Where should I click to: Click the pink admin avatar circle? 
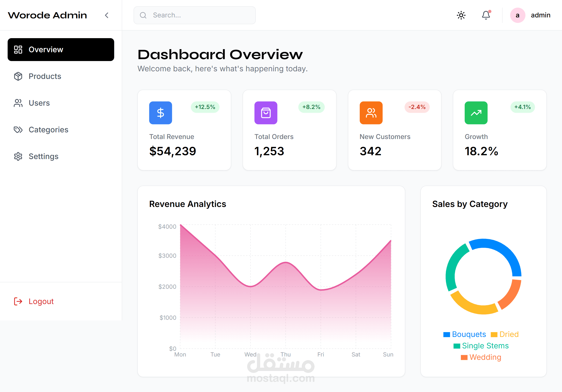click(x=517, y=15)
